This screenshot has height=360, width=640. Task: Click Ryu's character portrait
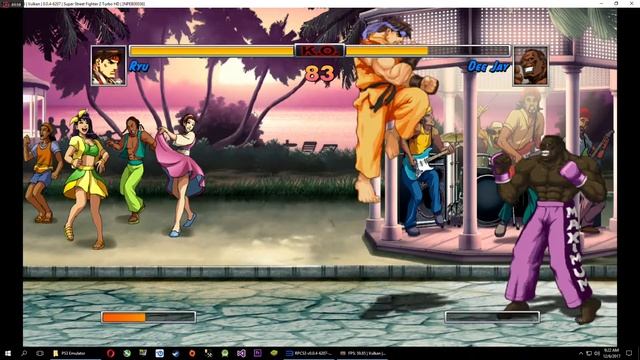[109, 65]
